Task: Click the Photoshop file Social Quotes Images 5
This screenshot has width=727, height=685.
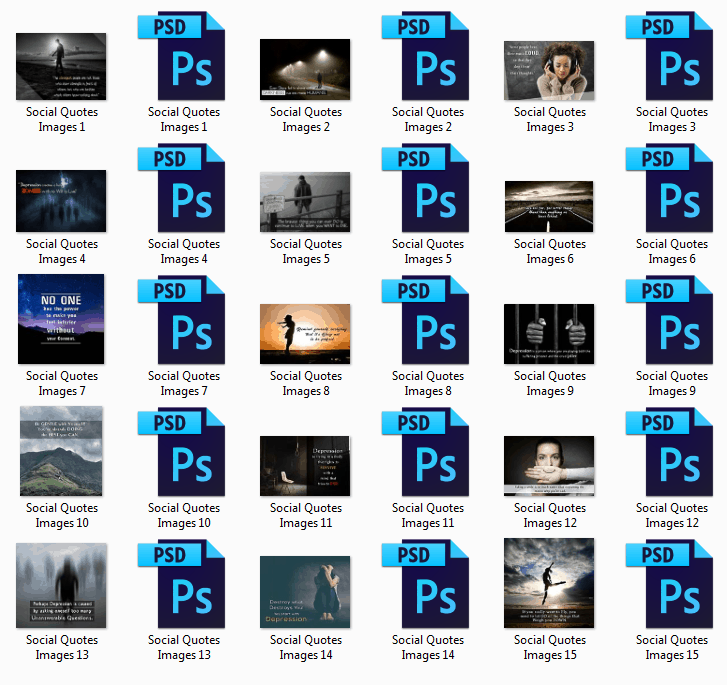Action: tap(428, 189)
